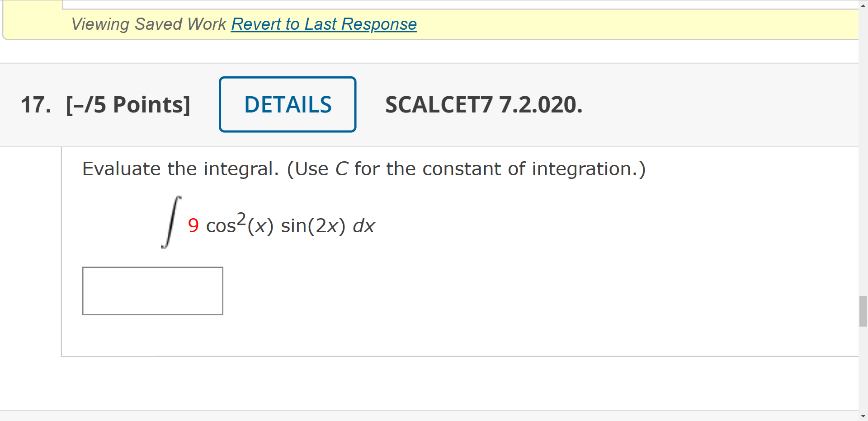Open the DETAILS popup for question 17

(x=288, y=104)
